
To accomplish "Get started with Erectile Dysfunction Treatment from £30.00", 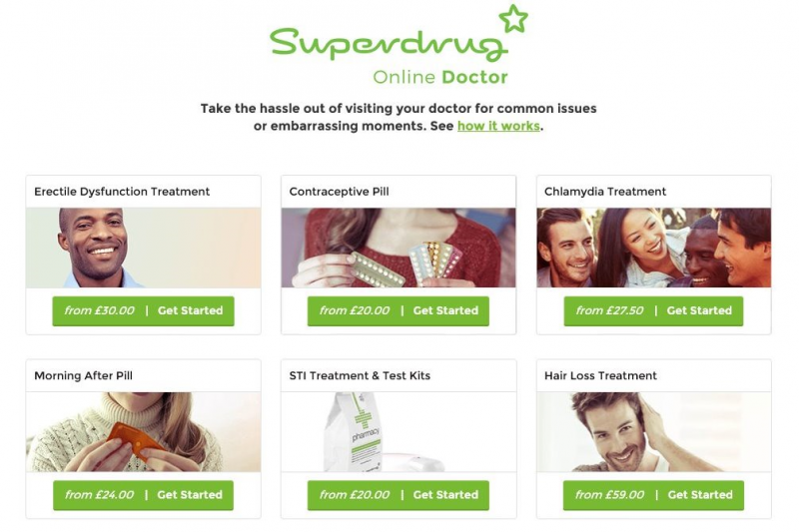I will 143,310.
